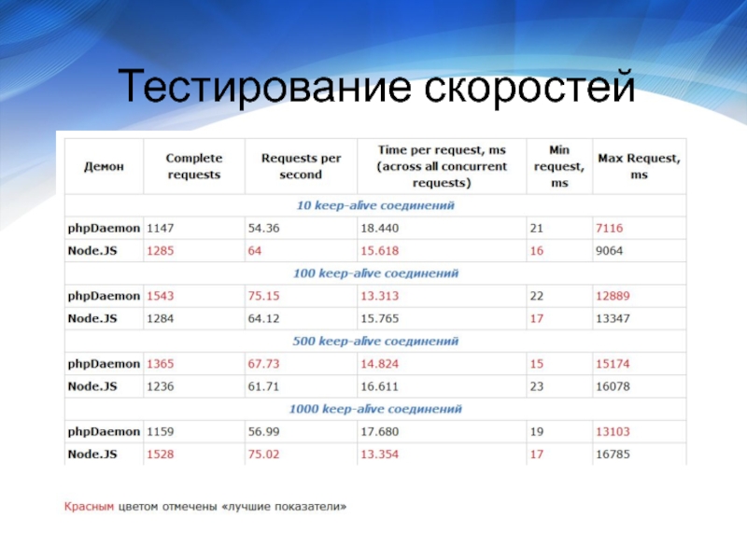Select the 'Max Request, ms' header

coord(639,166)
